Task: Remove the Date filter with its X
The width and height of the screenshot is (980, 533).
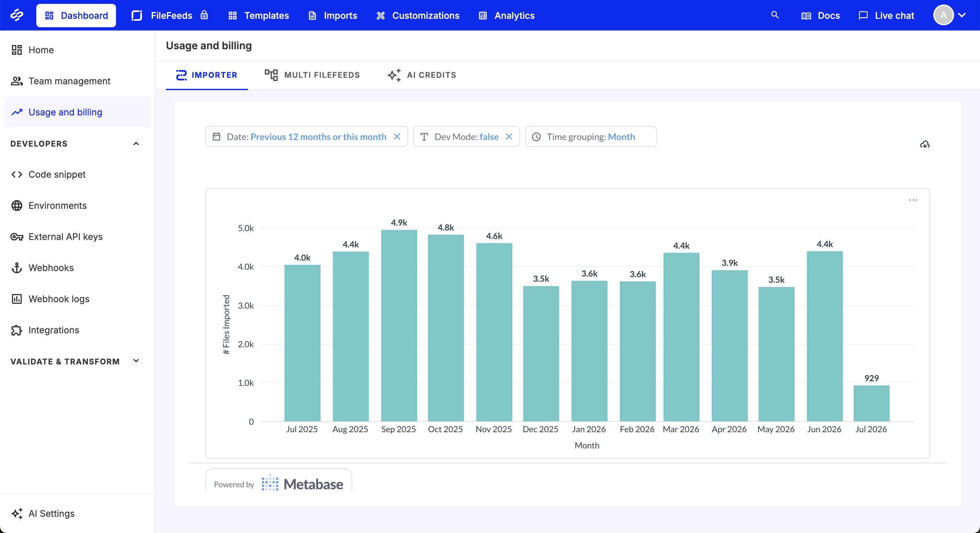Action: click(x=397, y=137)
